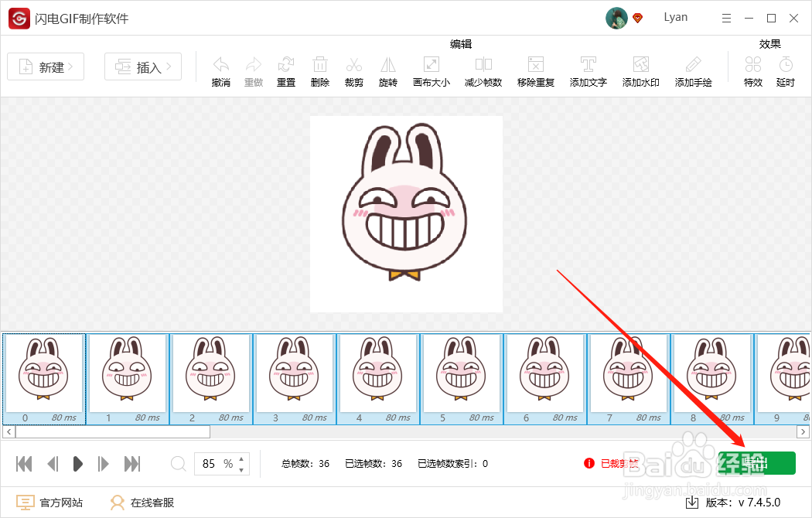Jump to first frame
This screenshot has height=518, width=812.
tap(24, 464)
